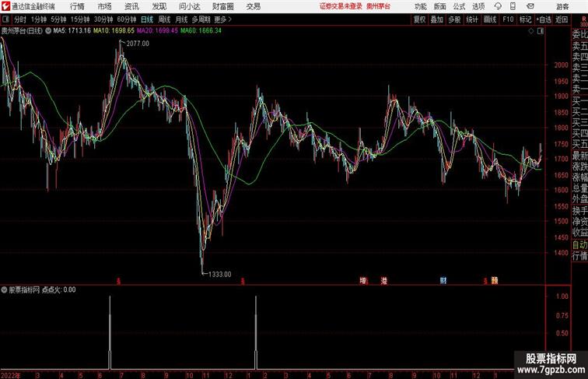Open the MA indicator settings circle icon
The image size is (588, 379).
pyautogui.click(x=48, y=31)
